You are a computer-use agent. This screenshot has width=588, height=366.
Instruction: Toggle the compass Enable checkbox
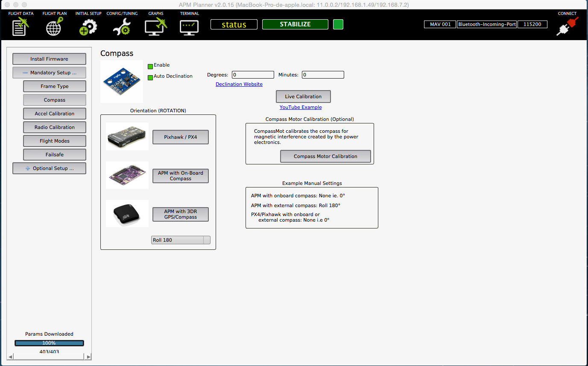[150, 66]
